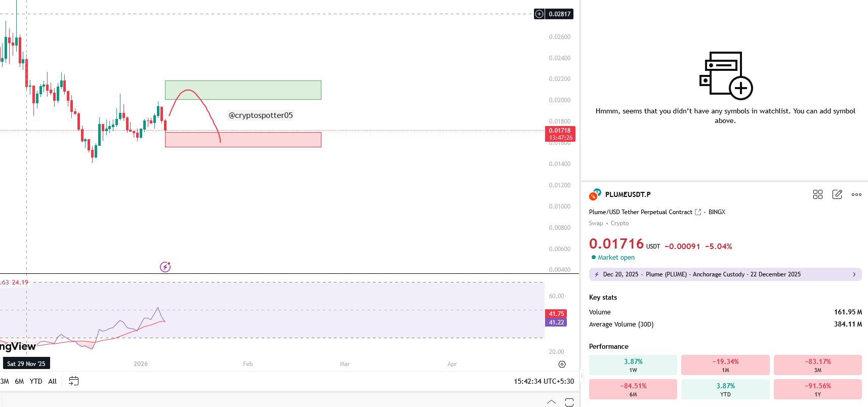Viewport: 868px width, 407px height.
Task: Select the 3M date range
Action: pyautogui.click(x=5, y=381)
